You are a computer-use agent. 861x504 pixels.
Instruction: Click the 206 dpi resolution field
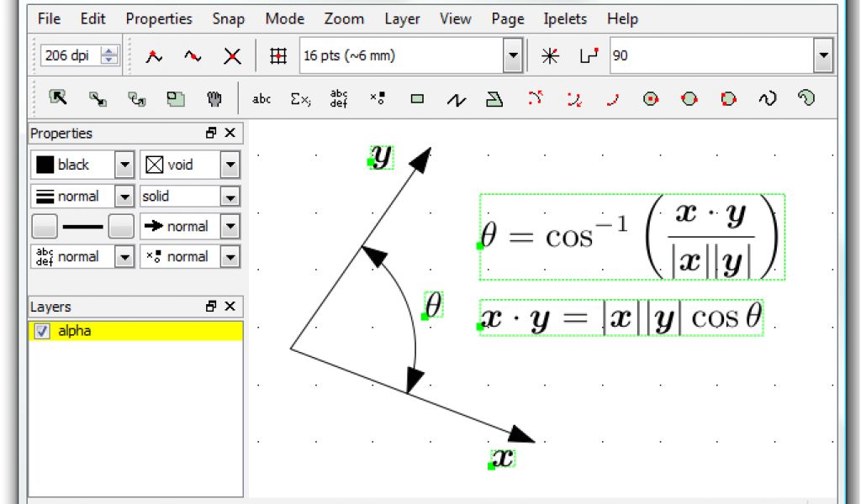click(71, 56)
